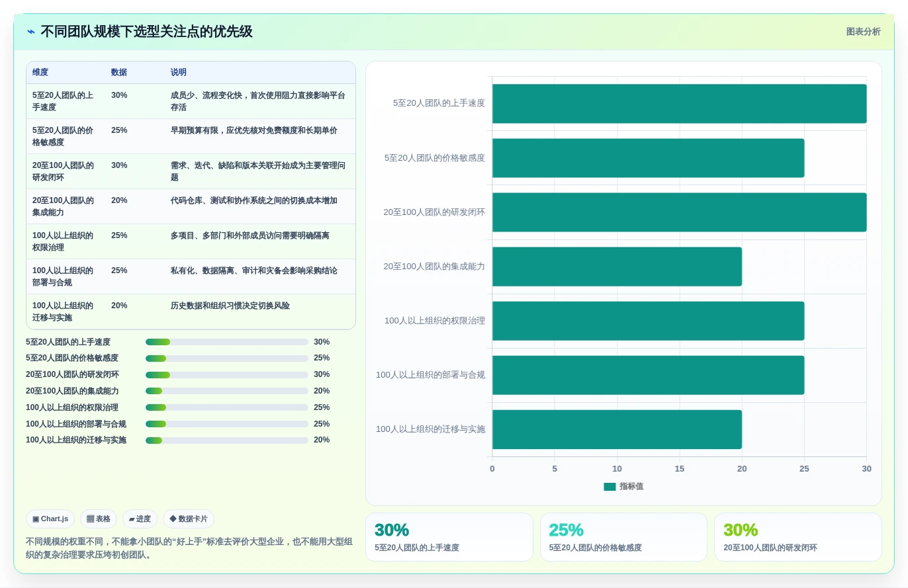Click the footer note starting 不同规模的权重不同
Screen dimensions: 908x588
click(x=189, y=548)
